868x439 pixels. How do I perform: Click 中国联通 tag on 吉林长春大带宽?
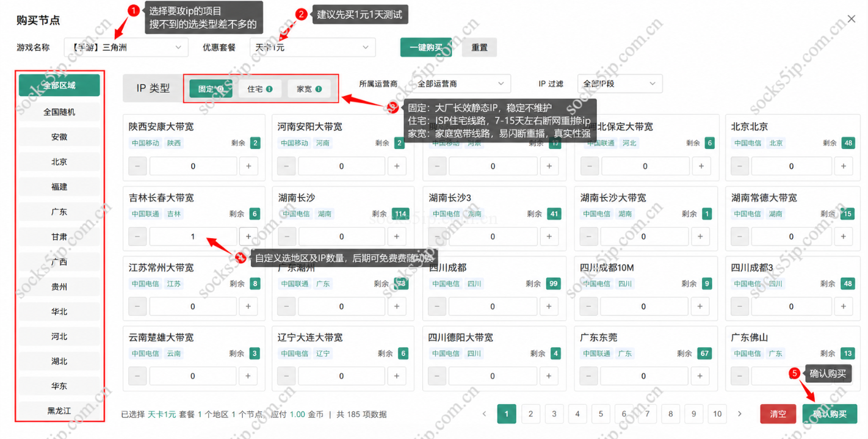[x=145, y=214]
